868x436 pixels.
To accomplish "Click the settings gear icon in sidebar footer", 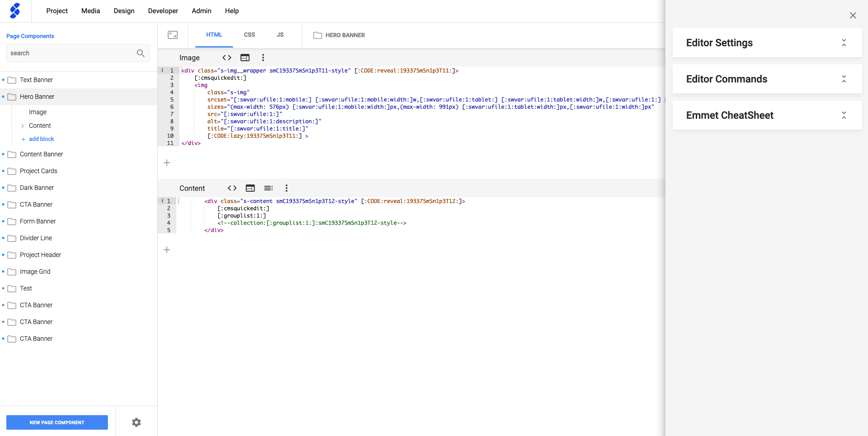I will tap(136, 422).
